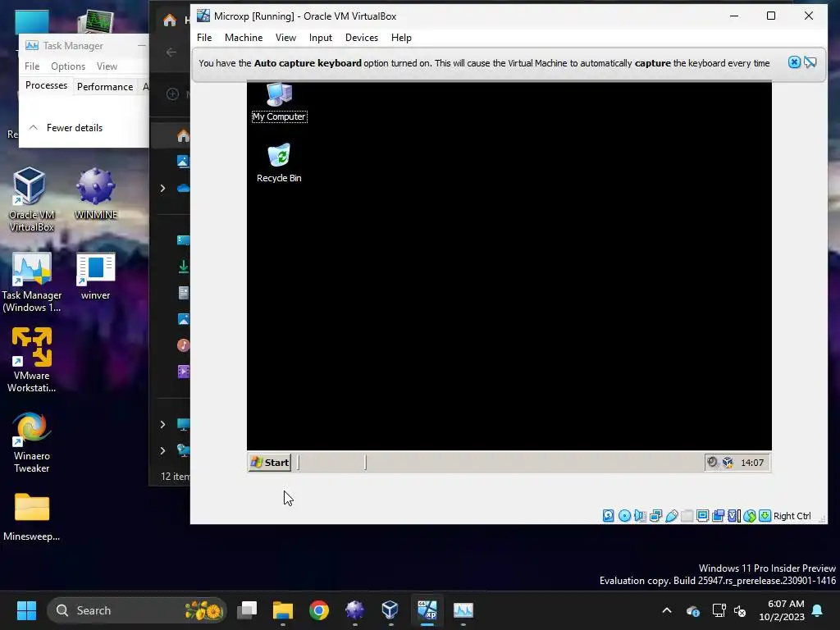Expand Network node in File Explorer sidebar
The height and width of the screenshot is (630, 840).
pos(163,450)
